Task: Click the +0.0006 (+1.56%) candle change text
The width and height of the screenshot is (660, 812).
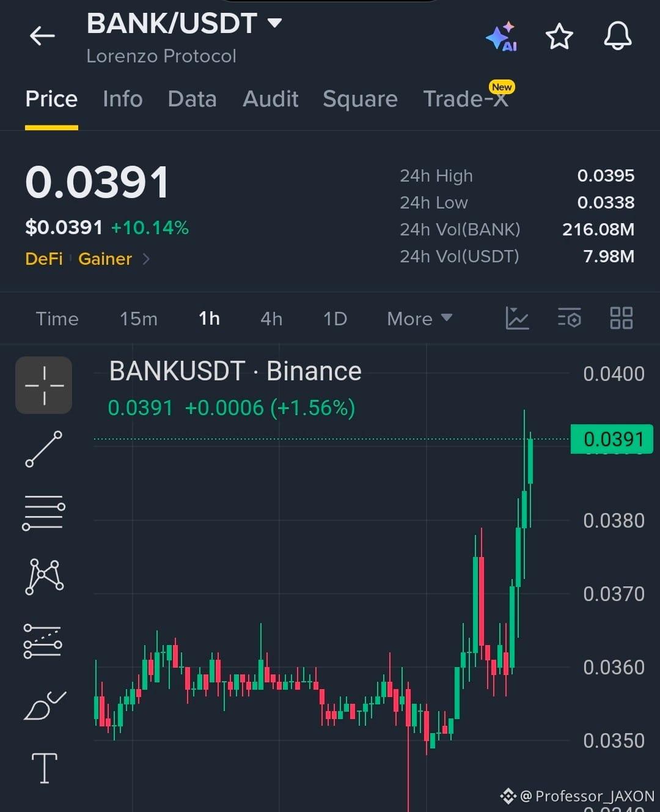Action: click(x=269, y=408)
